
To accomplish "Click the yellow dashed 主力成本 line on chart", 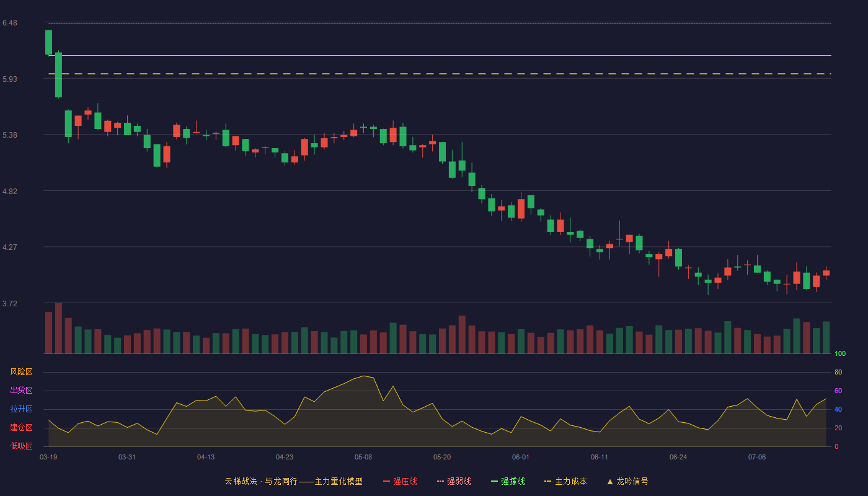I will [x=440, y=74].
